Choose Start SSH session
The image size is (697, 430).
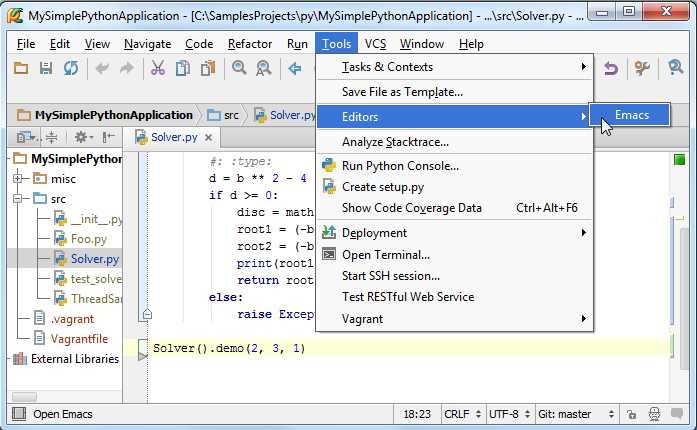click(455, 276)
